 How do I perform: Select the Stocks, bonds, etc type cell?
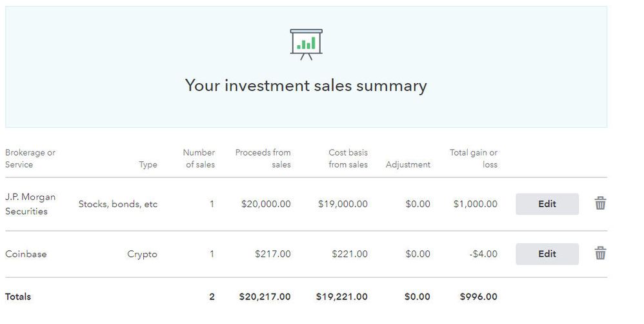[x=118, y=204]
